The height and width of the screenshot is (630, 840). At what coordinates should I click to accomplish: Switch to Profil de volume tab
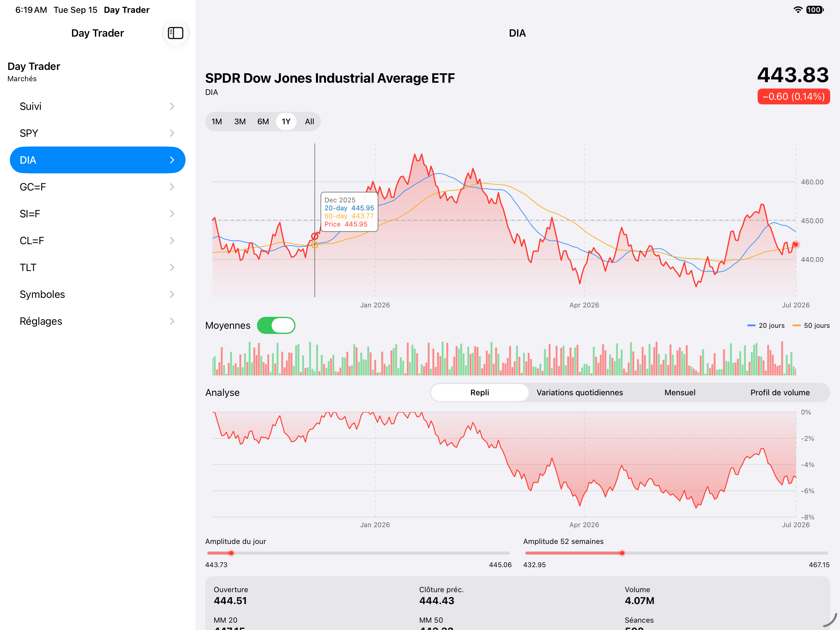pos(780,393)
